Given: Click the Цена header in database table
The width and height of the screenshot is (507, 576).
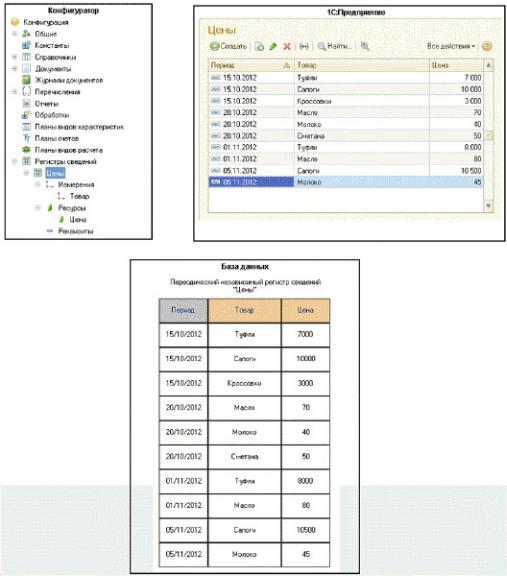Looking at the screenshot, I should click(305, 310).
